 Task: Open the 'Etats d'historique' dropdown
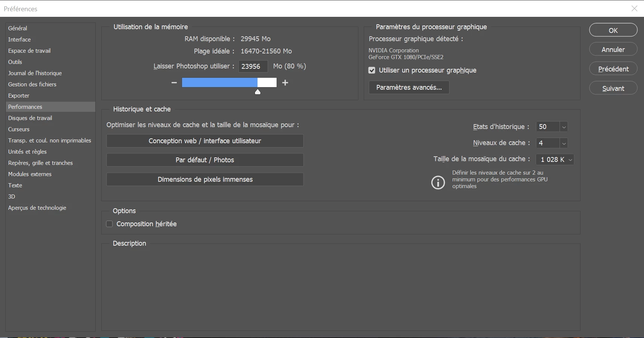(x=564, y=127)
